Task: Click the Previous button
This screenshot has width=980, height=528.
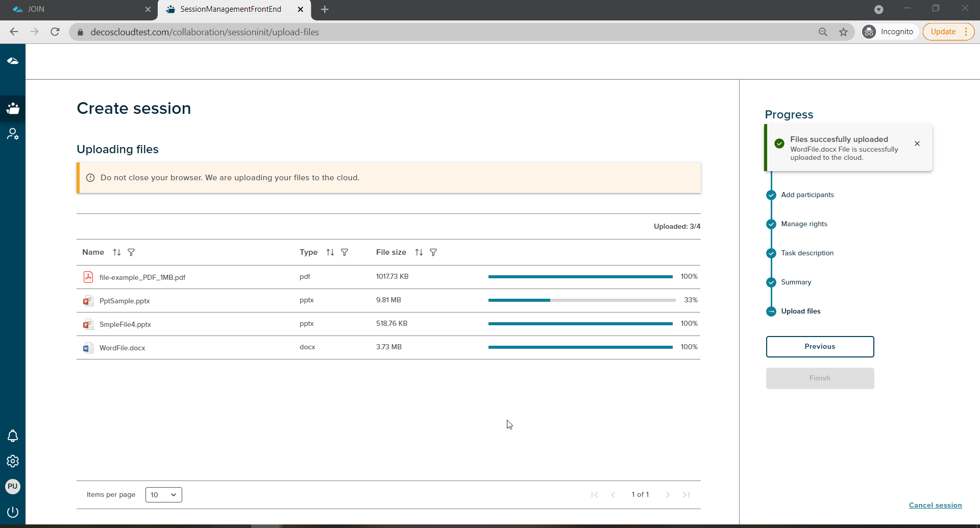Action: pyautogui.click(x=820, y=346)
